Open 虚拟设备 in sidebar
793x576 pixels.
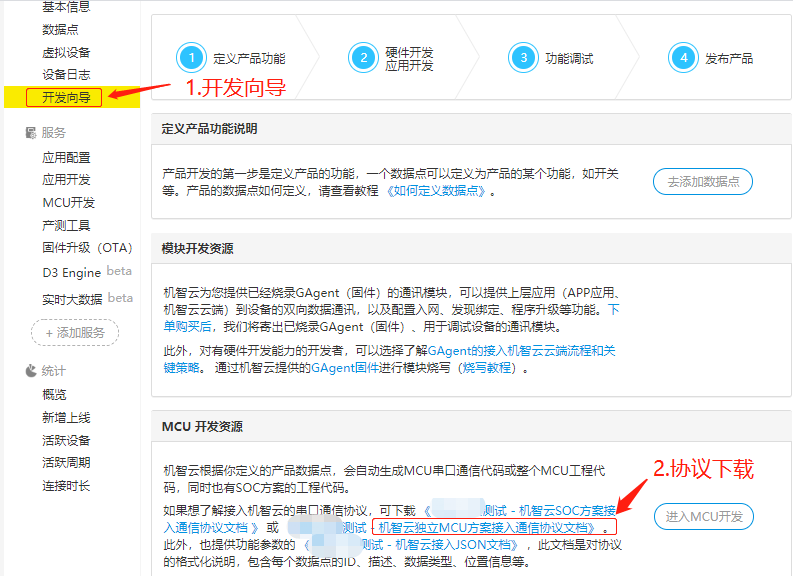point(66,52)
